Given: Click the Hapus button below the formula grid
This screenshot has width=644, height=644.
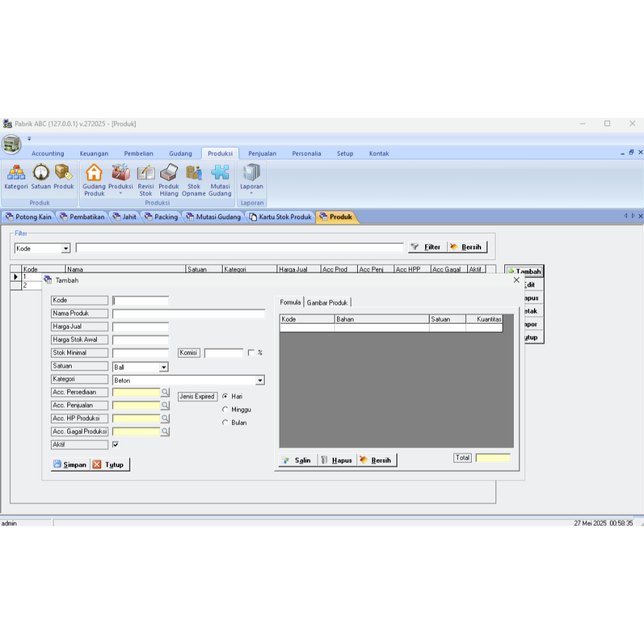Looking at the screenshot, I should [337, 460].
